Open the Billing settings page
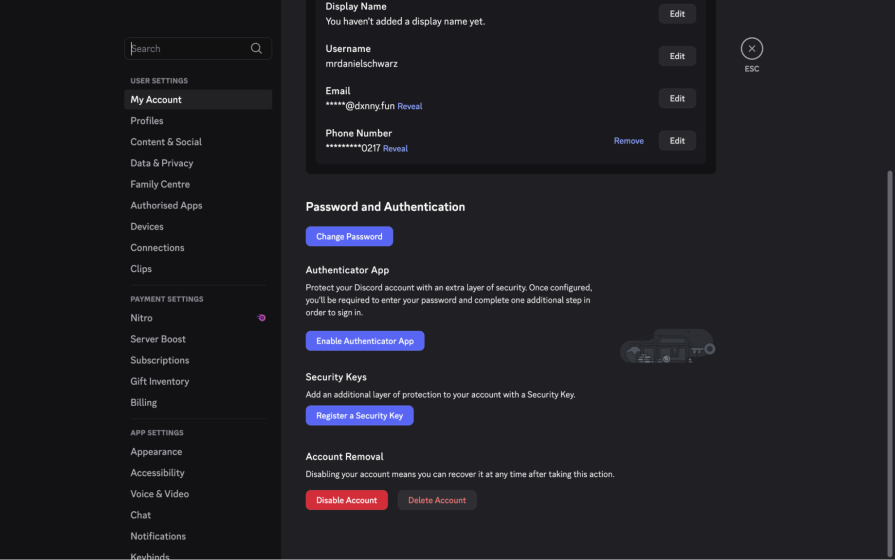The width and height of the screenshot is (895, 560). (x=143, y=403)
